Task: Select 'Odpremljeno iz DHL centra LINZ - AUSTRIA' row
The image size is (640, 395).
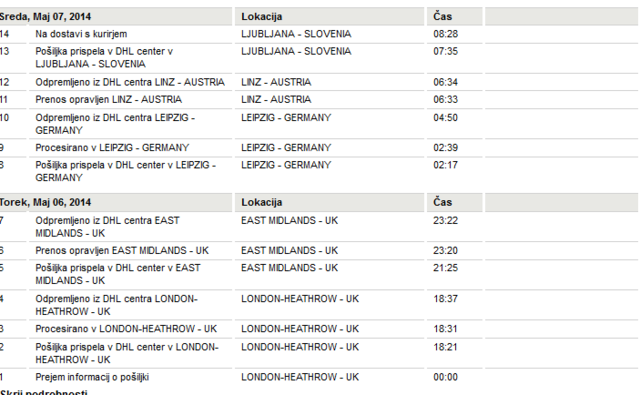Action: (x=130, y=82)
